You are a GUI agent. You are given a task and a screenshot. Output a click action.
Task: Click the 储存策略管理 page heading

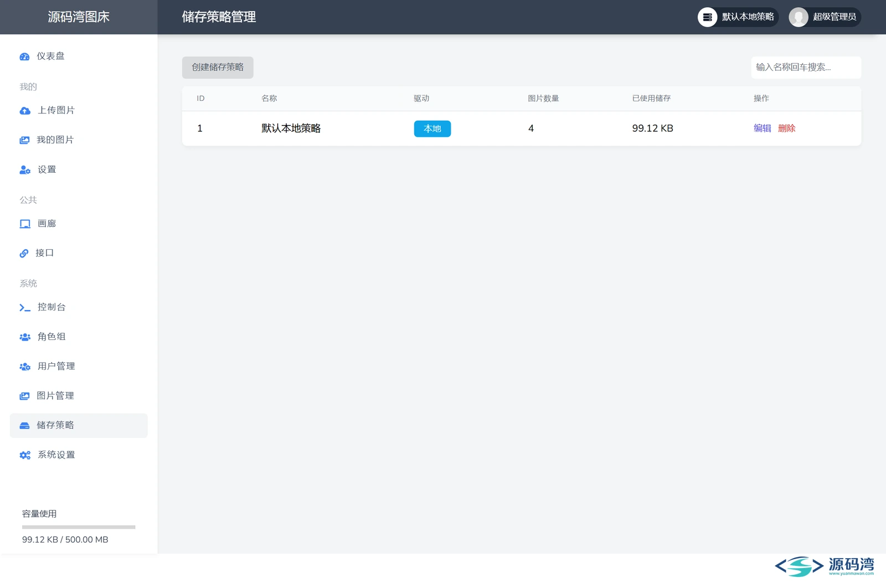pyautogui.click(x=219, y=17)
